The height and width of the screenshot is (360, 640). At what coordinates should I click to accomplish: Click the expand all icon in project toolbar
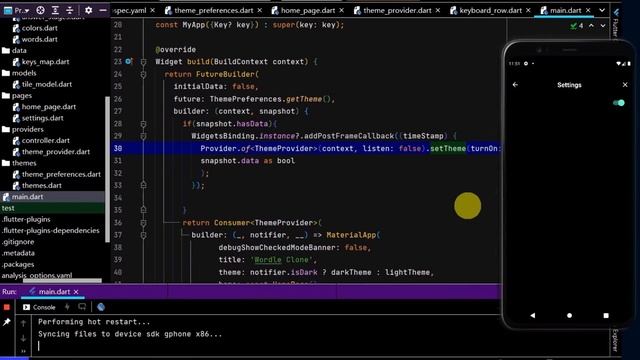(x=55, y=10)
